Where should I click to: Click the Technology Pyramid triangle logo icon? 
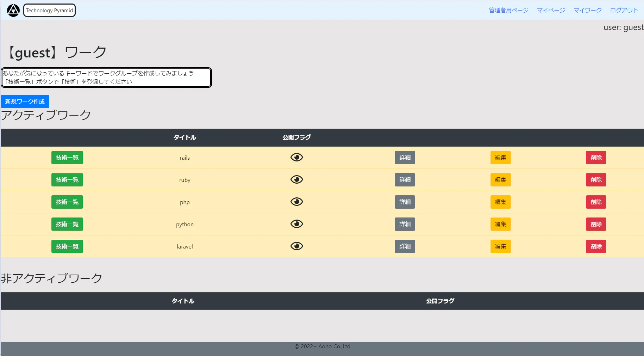tap(13, 10)
